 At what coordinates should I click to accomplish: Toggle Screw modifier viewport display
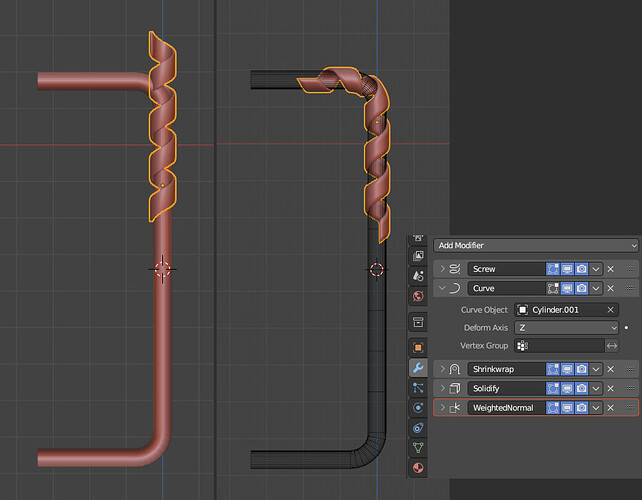(567, 269)
